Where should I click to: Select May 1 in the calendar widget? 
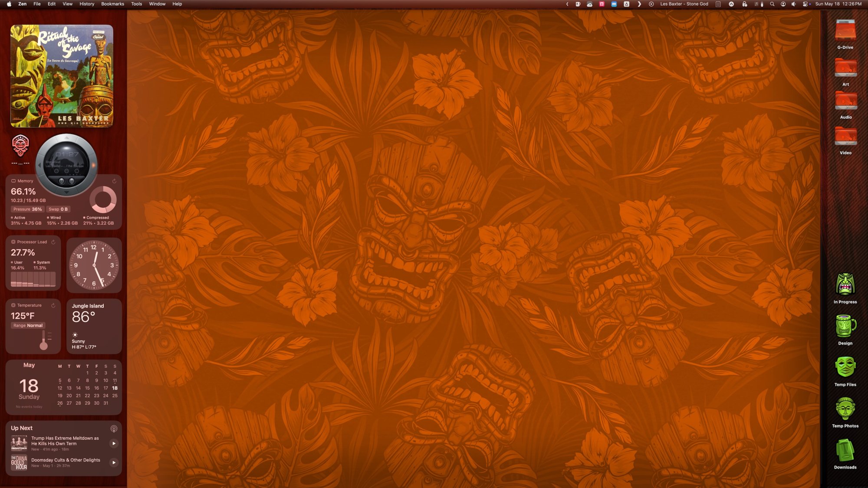pyautogui.click(x=87, y=373)
